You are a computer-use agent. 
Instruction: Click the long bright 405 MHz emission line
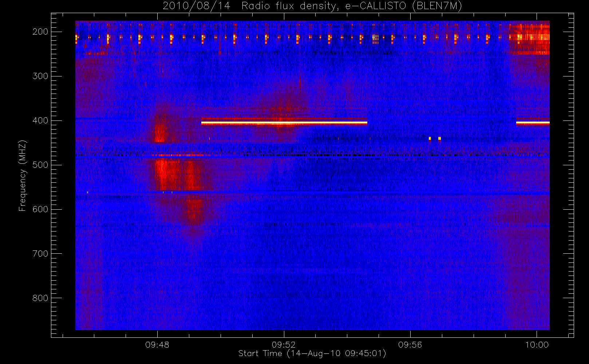284,123
